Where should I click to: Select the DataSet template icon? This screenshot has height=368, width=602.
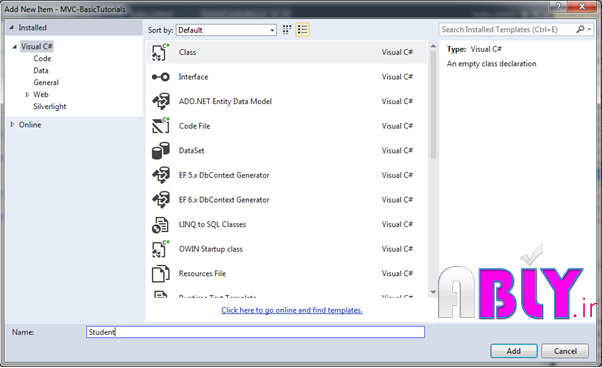tap(160, 150)
